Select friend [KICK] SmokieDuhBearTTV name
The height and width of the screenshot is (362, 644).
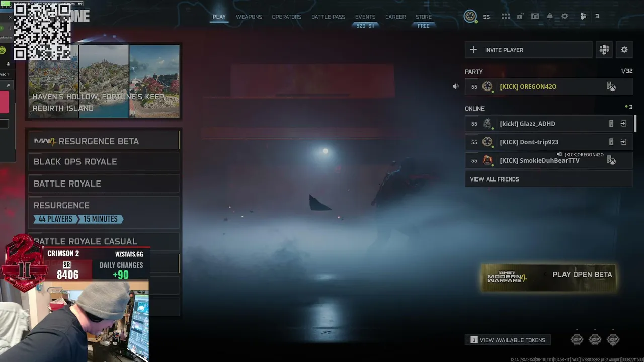pos(539,161)
